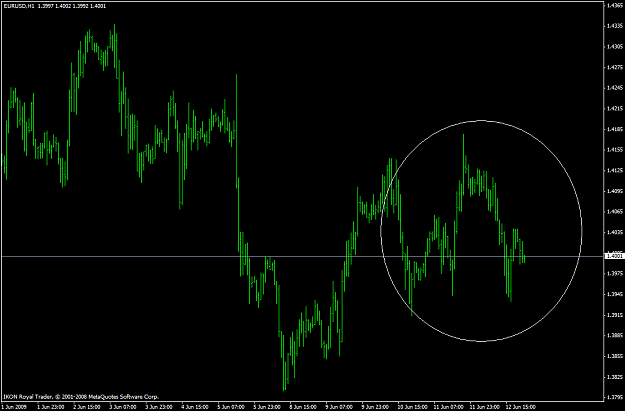625x411 pixels.
Task: Click the 1.4335 price scale label
Action: (615, 26)
